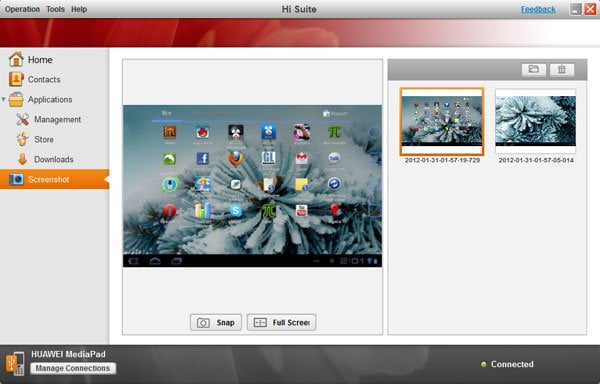Close the Hi Suite window

pyautogui.click(x=590, y=9)
